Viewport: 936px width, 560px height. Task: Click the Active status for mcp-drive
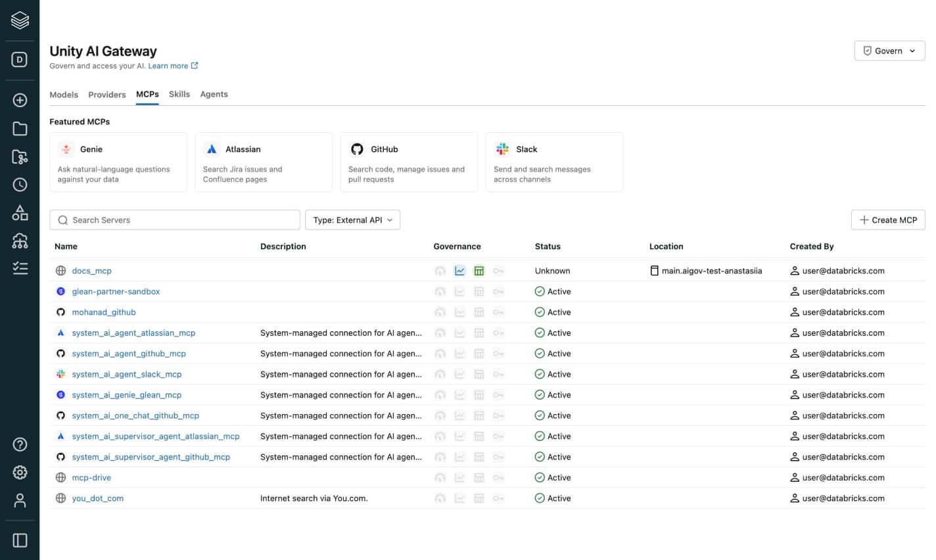point(553,478)
